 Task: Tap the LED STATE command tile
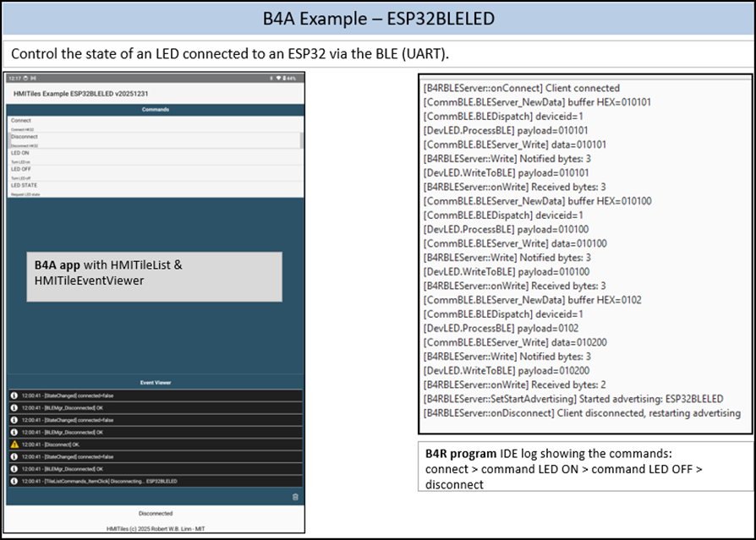point(156,189)
